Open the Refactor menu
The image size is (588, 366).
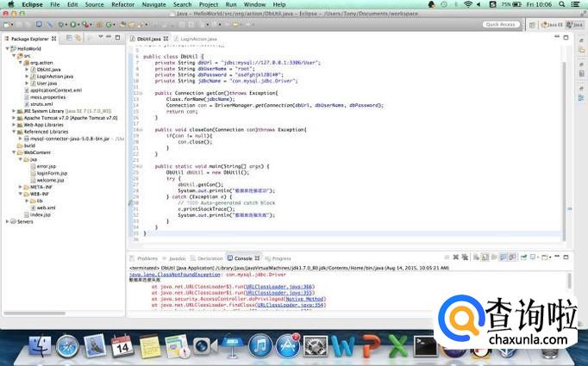pos(122,4)
